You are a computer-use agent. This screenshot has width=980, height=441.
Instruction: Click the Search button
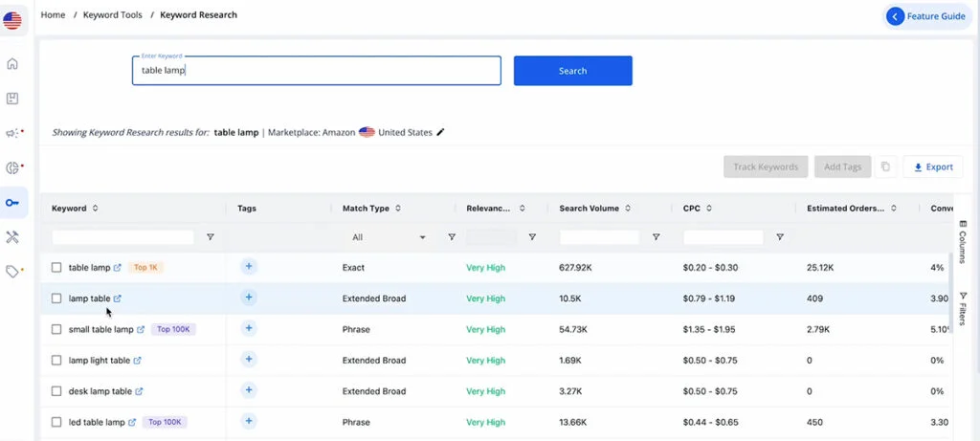click(573, 71)
